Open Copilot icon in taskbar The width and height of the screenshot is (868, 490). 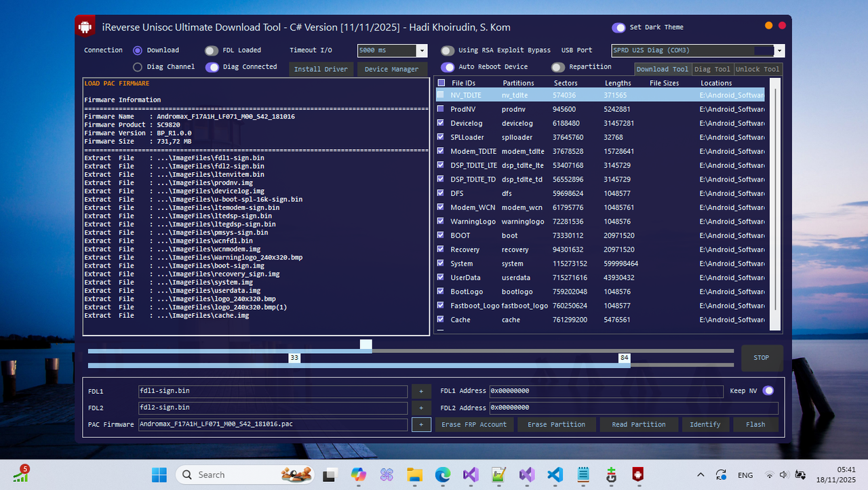(358, 474)
